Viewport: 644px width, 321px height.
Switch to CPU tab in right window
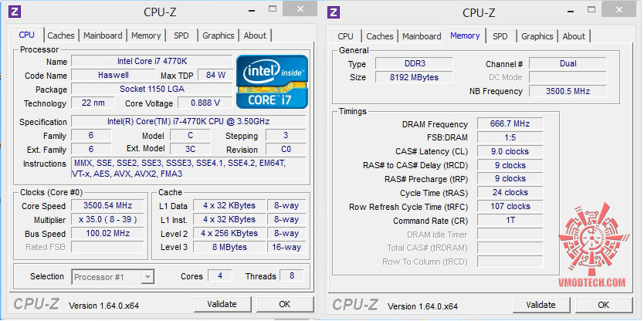tap(345, 36)
